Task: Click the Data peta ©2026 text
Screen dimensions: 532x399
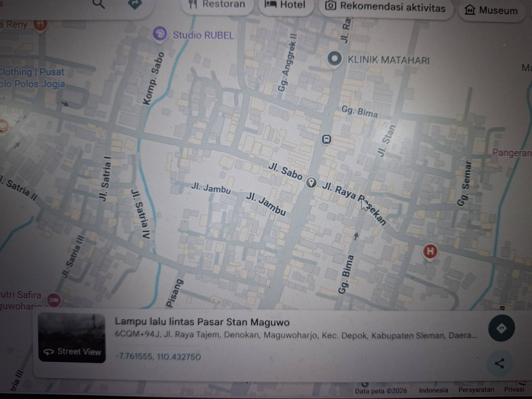Action: (x=381, y=391)
